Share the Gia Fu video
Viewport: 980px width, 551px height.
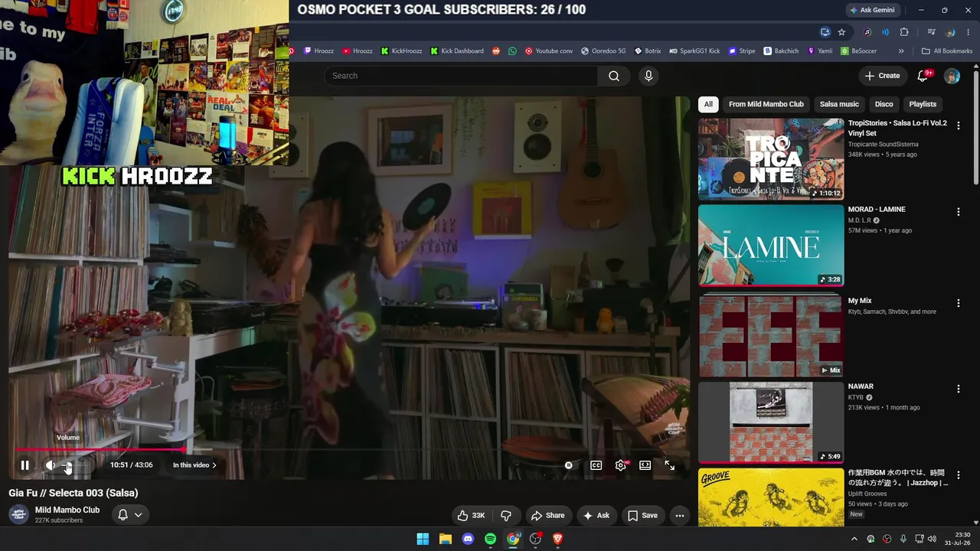[547, 516]
